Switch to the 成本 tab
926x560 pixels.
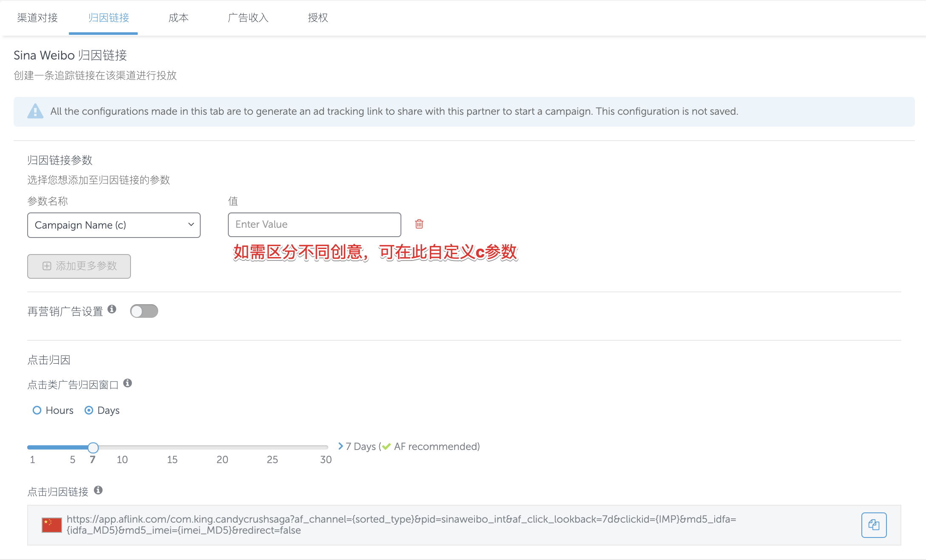[x=179, y=17]
